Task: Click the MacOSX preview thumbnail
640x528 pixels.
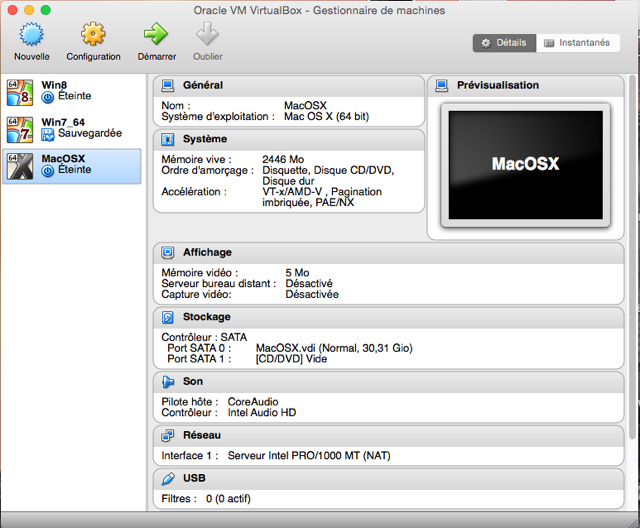Action: coord(526,165)
